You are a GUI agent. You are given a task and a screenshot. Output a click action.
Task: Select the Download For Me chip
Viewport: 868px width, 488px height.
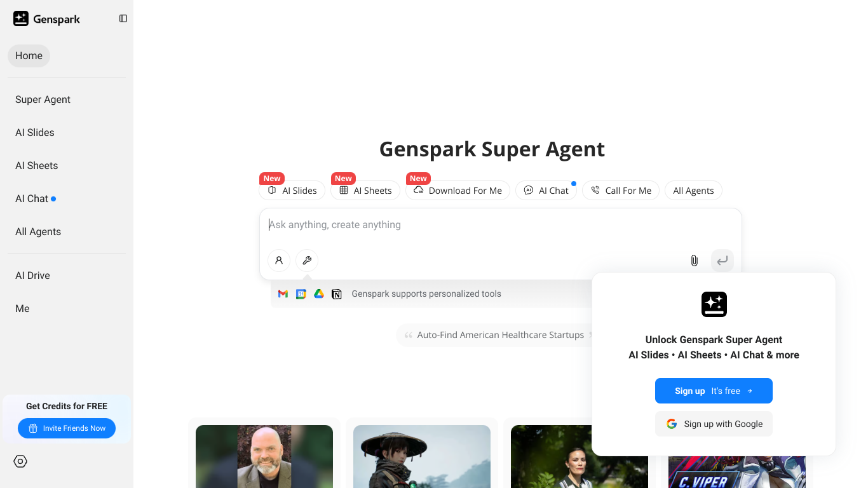point(458,191)
